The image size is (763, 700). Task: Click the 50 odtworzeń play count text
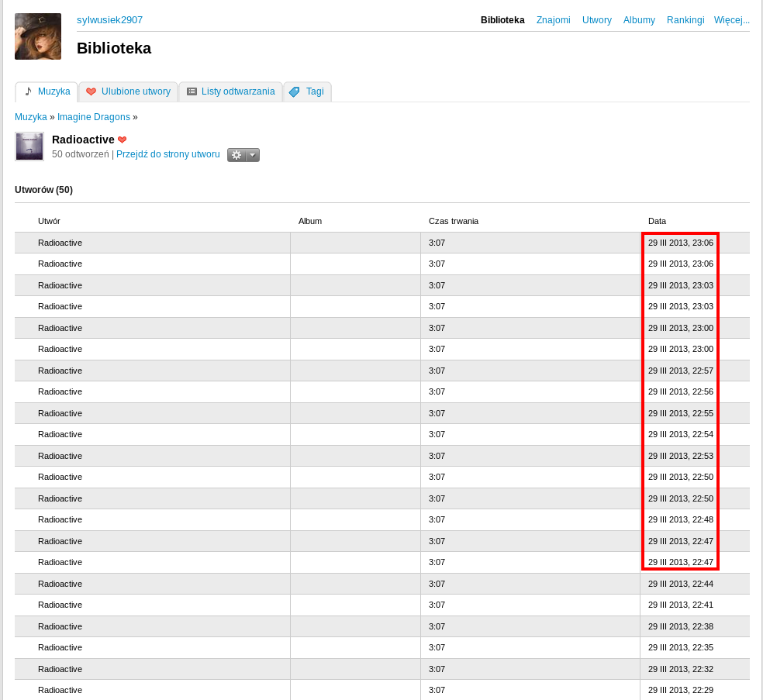point(81,154)
